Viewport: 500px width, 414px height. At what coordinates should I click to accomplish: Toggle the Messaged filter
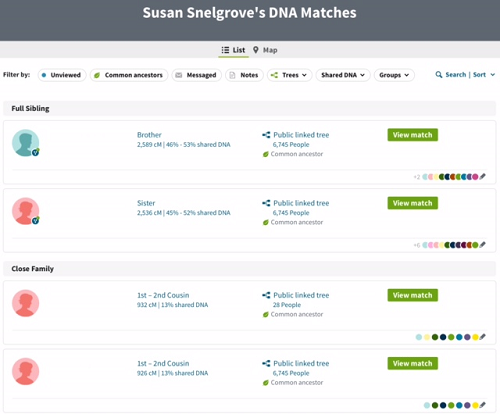click(197, 75)
